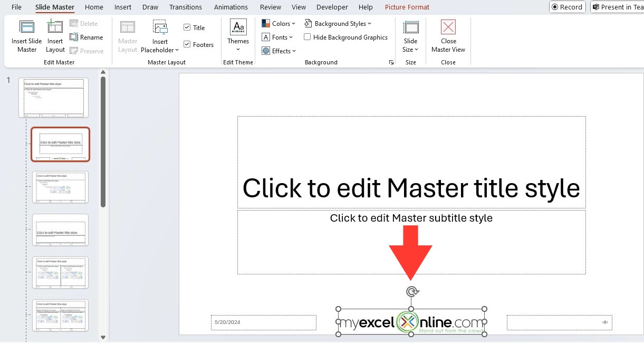This screenshot has height=343, width=644.
Task: Click the Master subtitle placeholder
Action: pos(411,242)
